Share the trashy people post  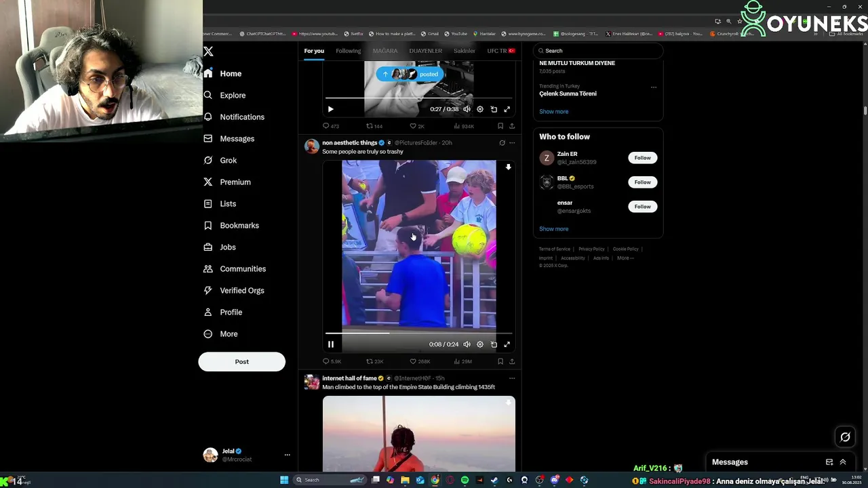click(x=512, y=361)
